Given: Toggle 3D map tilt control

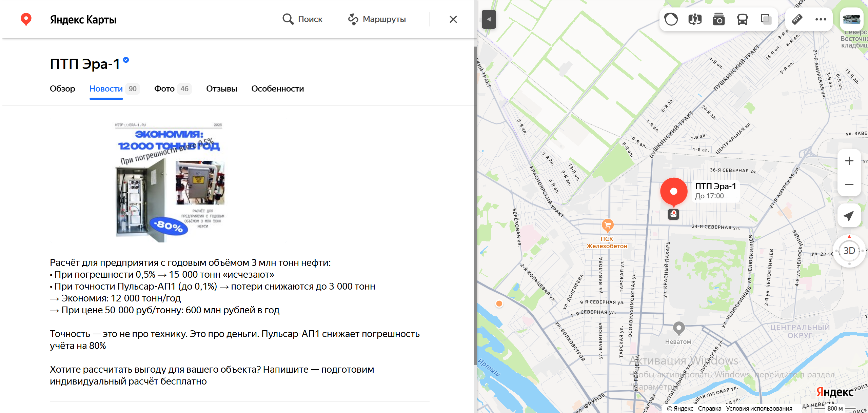Looking at the screenshot, I should point(849,251).
